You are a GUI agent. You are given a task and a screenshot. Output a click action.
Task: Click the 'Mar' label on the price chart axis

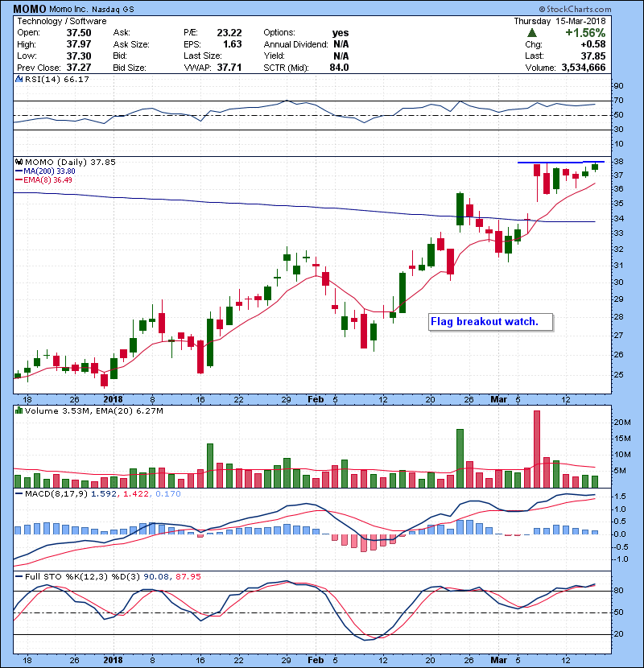[498, 400]
